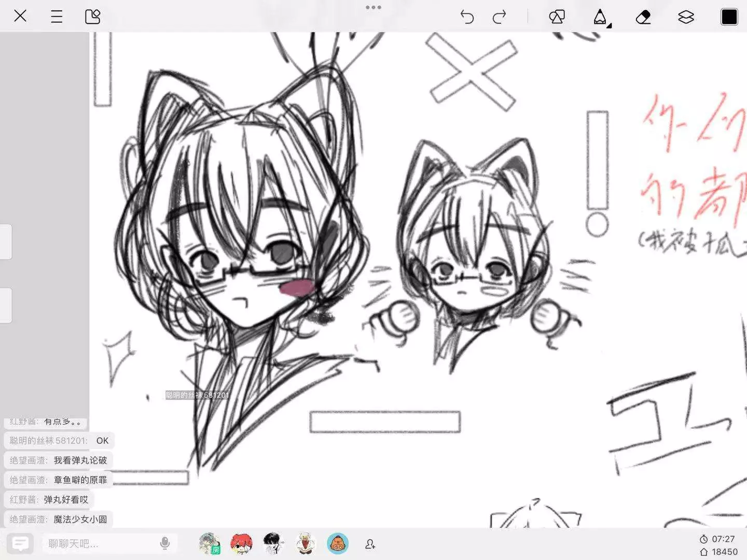Select the Pencil brush tool
This screenshot has height=560, width=747.
[x=600, y=17]
